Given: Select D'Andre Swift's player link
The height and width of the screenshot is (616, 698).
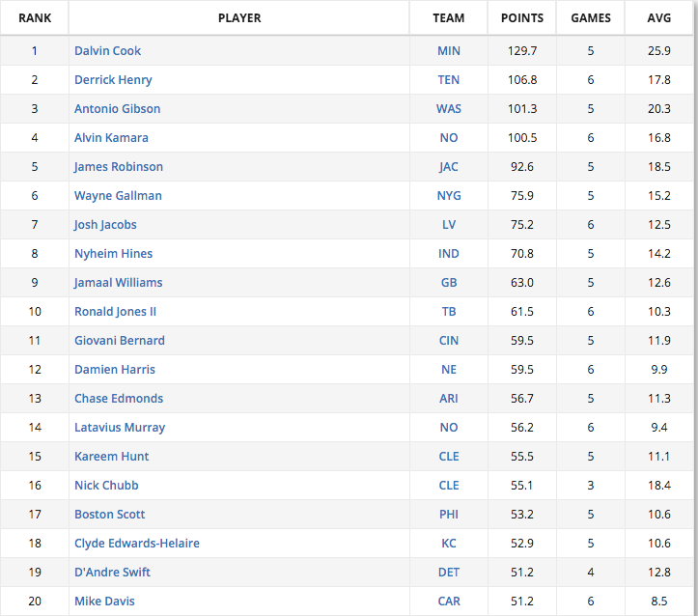Looking at the screenshot, I should 112,572.
